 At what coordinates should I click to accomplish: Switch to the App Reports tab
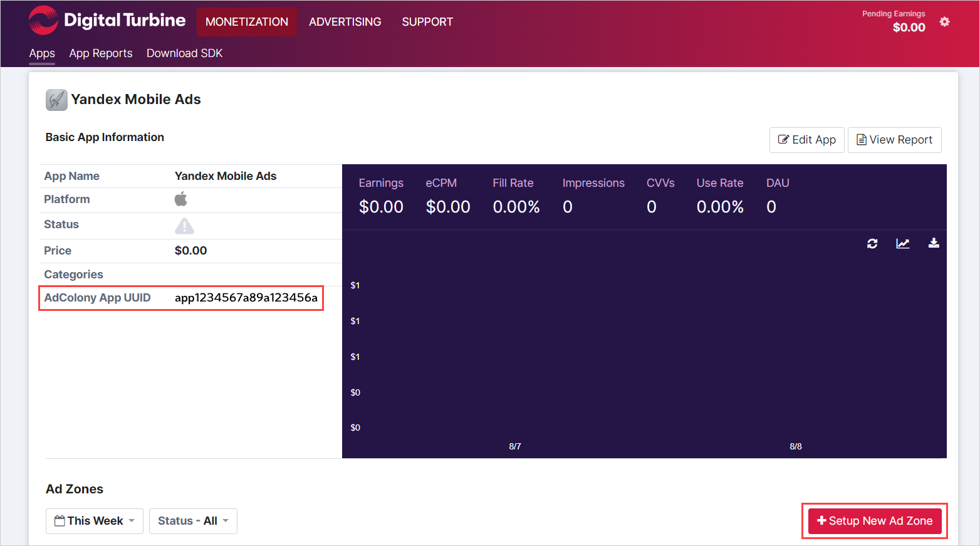tap(101, 53)
